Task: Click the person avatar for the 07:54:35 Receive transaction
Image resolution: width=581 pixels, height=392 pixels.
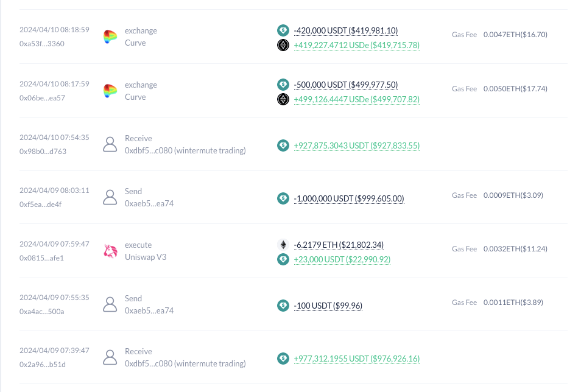Action: pos(110,144)
